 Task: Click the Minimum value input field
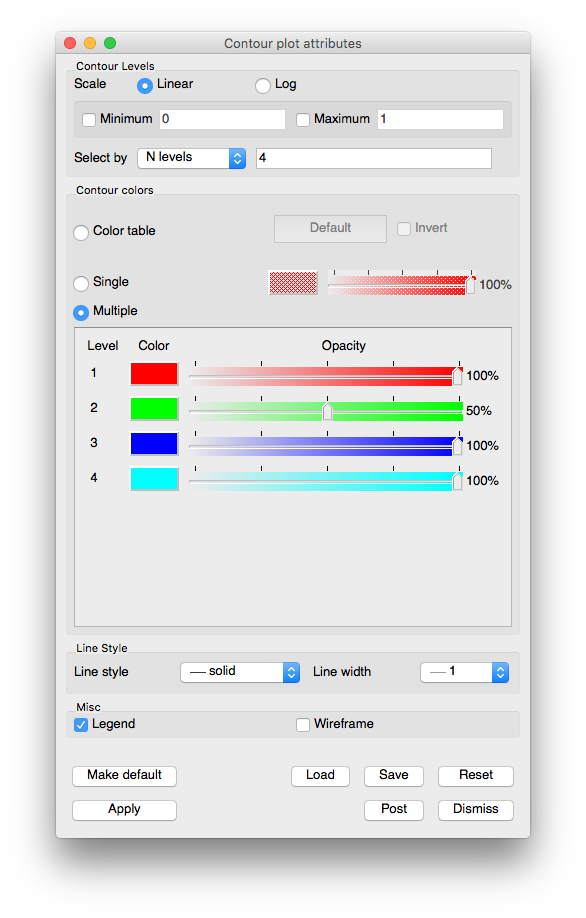coord(222,119)
